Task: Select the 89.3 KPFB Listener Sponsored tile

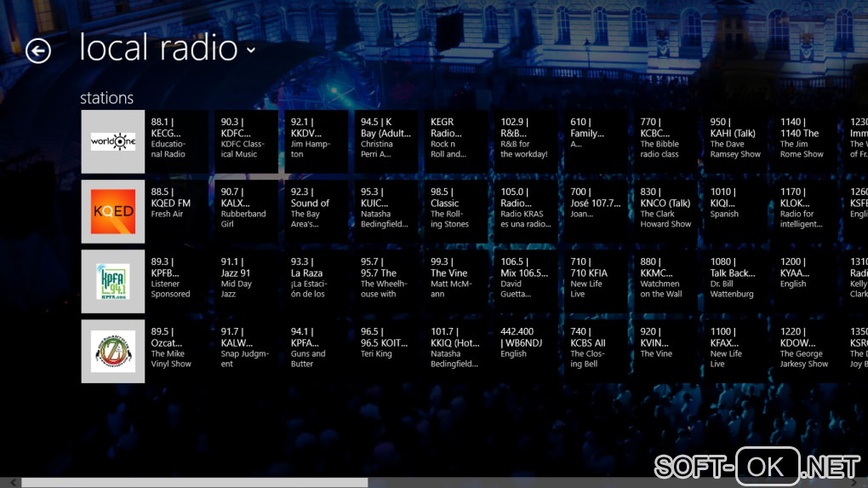Action: click(x=177, y=281)
